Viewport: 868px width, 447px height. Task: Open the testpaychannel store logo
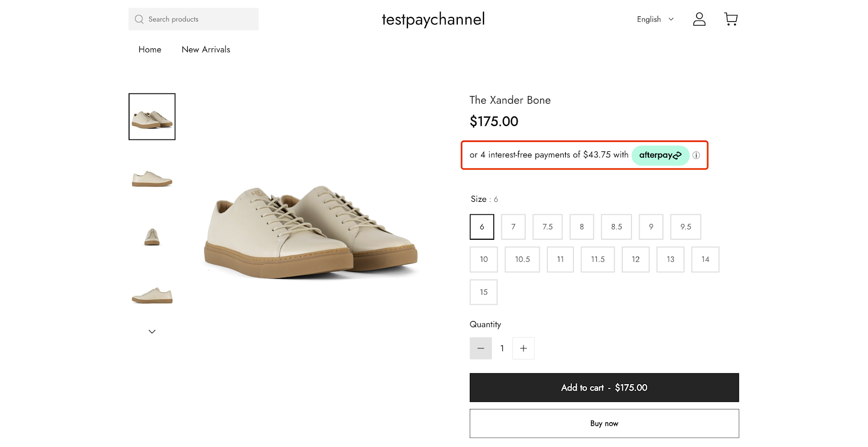click(433, 20)
